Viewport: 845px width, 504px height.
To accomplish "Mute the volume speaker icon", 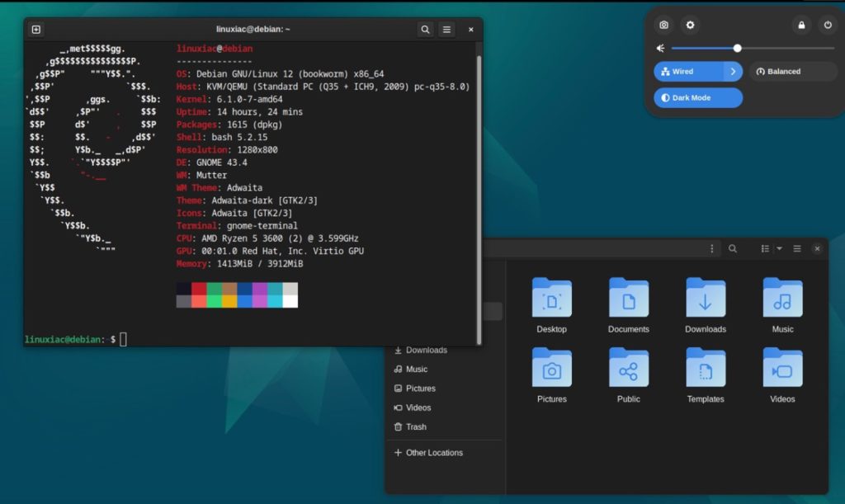I will pos(661,49).
